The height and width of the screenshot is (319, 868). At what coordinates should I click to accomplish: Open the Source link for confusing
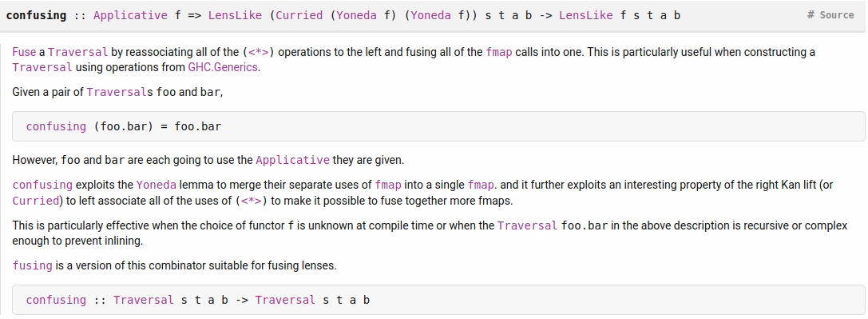pyautogui.click(x=836, y=15)
